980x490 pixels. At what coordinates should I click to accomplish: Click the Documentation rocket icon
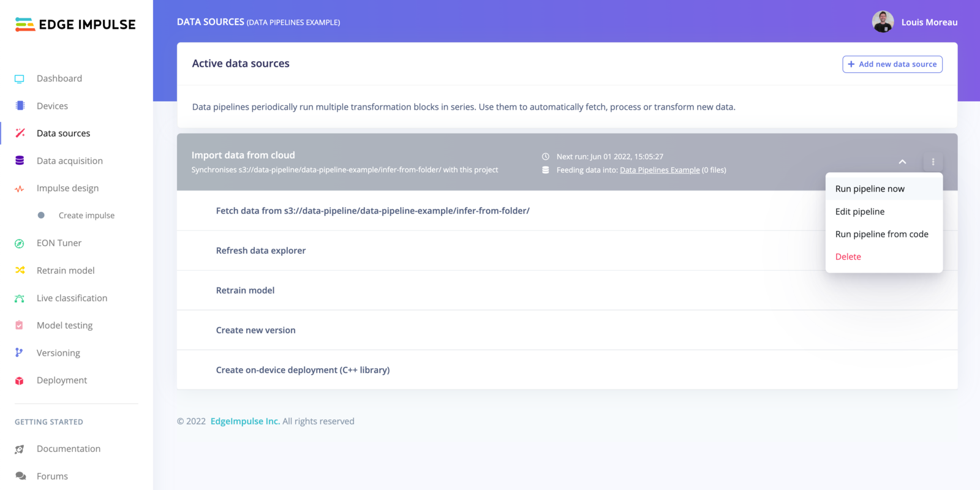click(x=20, y=449)
